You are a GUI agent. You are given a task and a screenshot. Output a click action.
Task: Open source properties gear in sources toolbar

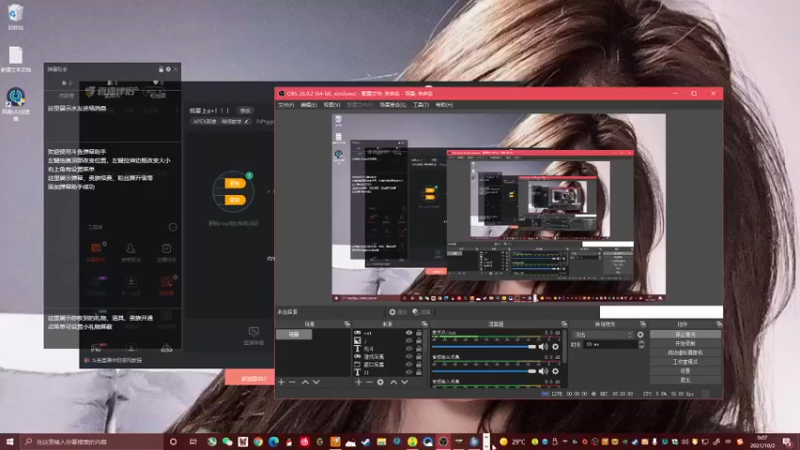(x=380, y=382)
